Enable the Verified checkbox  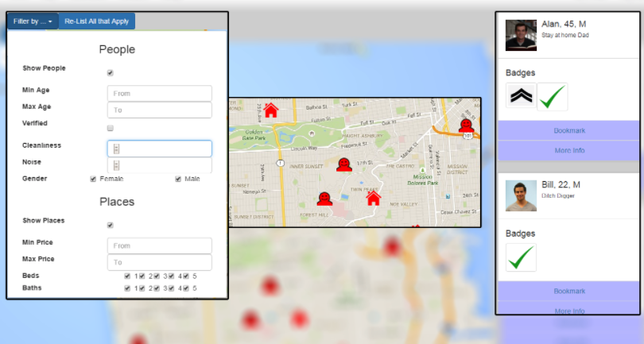tap(110, 128)
